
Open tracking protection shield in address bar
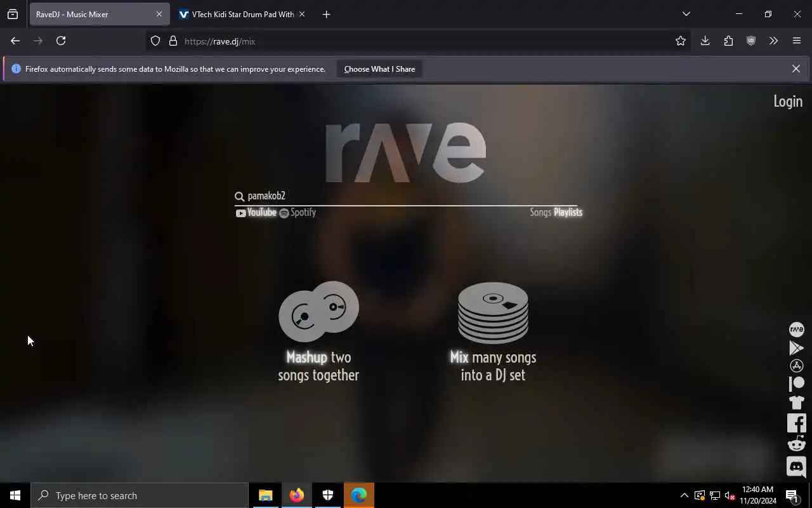click(155, 41)
